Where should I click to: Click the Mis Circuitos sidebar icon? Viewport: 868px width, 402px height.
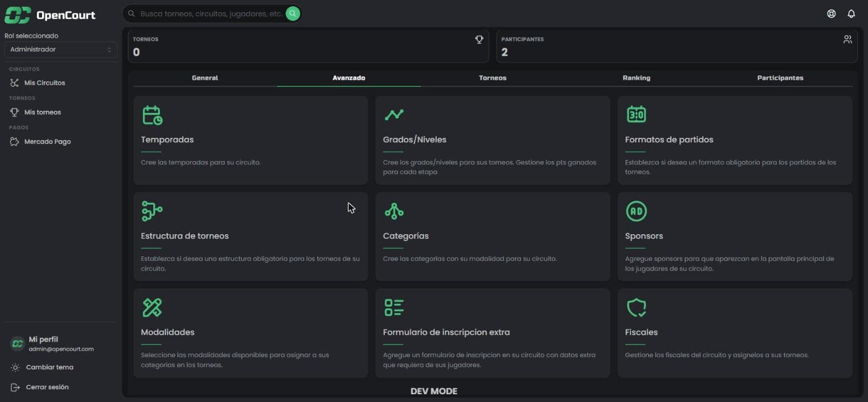click(14, 83)
